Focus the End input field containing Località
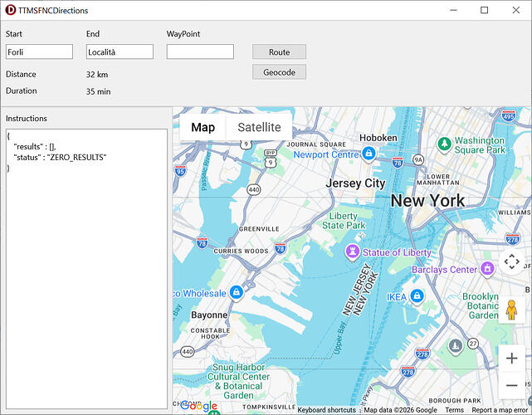Image resolution: width=532 pixels, height=415 pixels. tap(120, 51)
